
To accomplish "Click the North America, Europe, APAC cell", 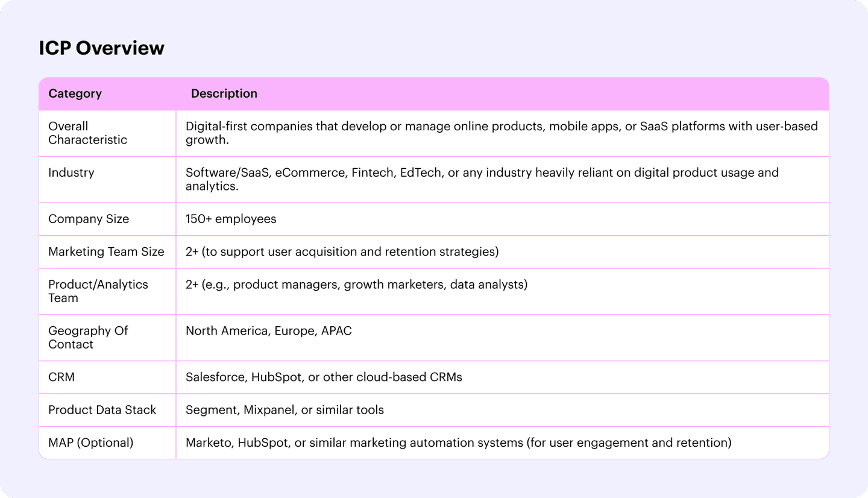I will pos(268,331).
